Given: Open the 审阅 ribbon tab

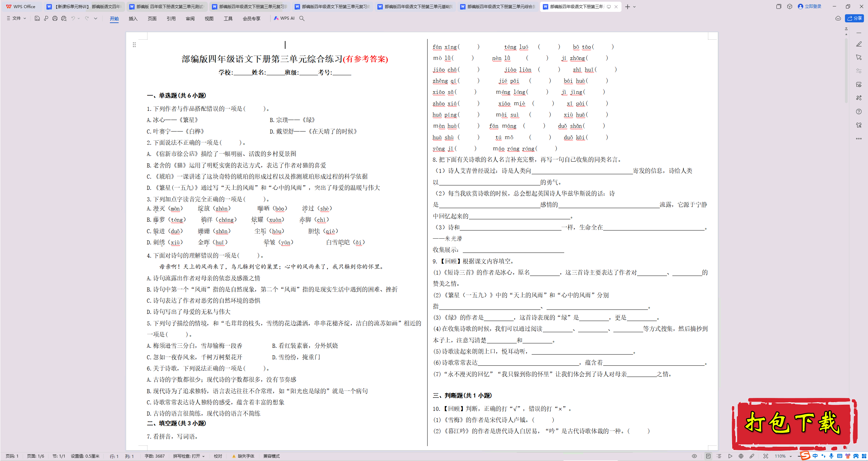Looking at the screenshot, I should 190,18.
